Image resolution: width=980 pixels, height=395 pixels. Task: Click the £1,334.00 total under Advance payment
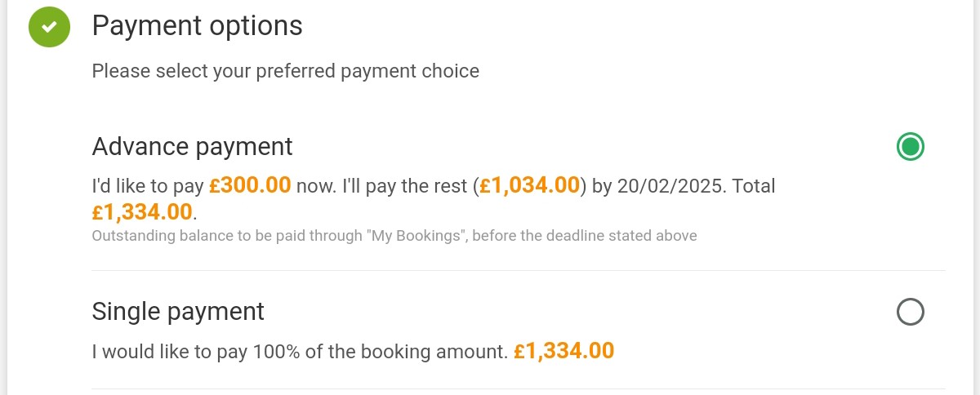(x=142, y=212)
